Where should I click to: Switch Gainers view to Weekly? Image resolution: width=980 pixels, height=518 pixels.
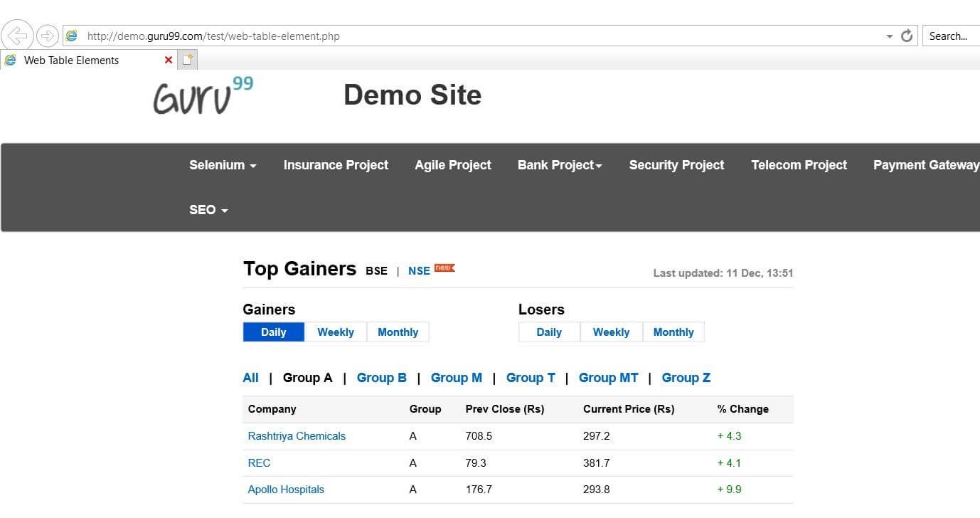point(336,332)
